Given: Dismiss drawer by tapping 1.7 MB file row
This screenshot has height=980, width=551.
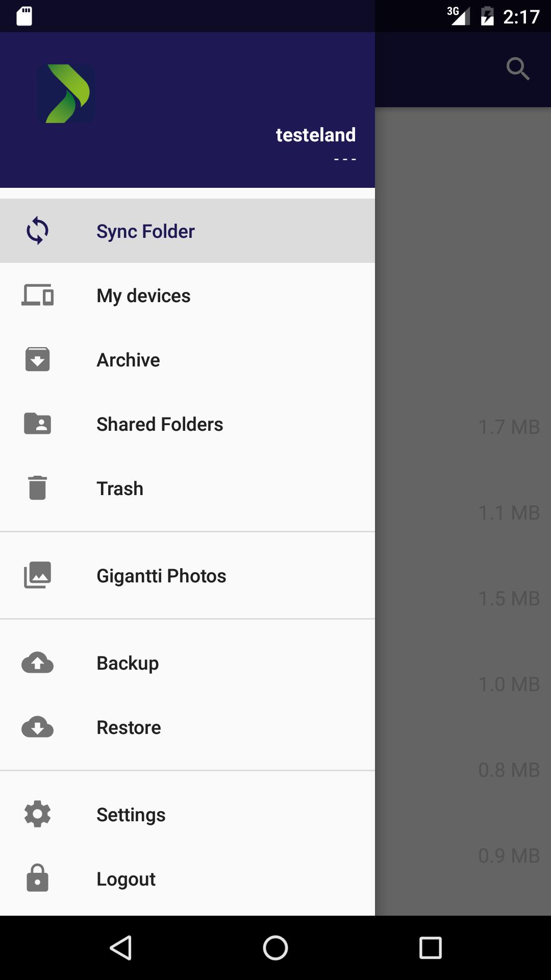Looking at the screenshot, I should coord(509,427).
